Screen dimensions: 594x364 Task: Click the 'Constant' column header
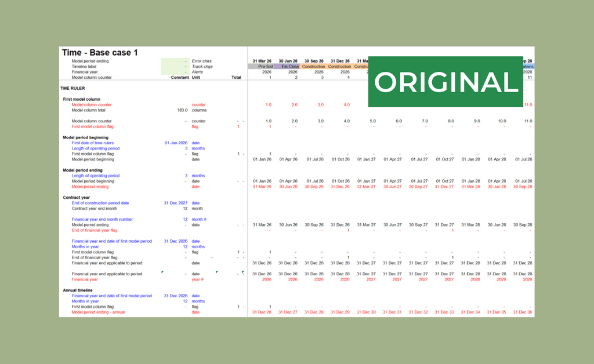click(x=180, y=78)
